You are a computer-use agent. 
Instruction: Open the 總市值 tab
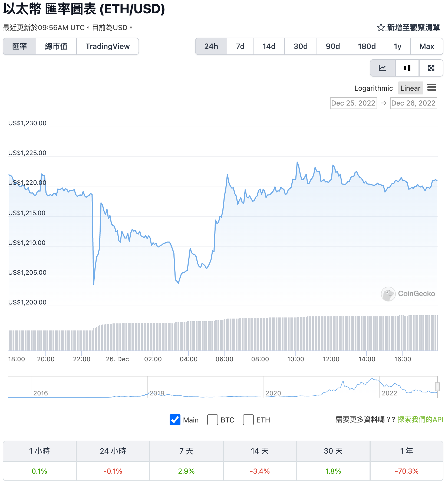pos(56,46)
